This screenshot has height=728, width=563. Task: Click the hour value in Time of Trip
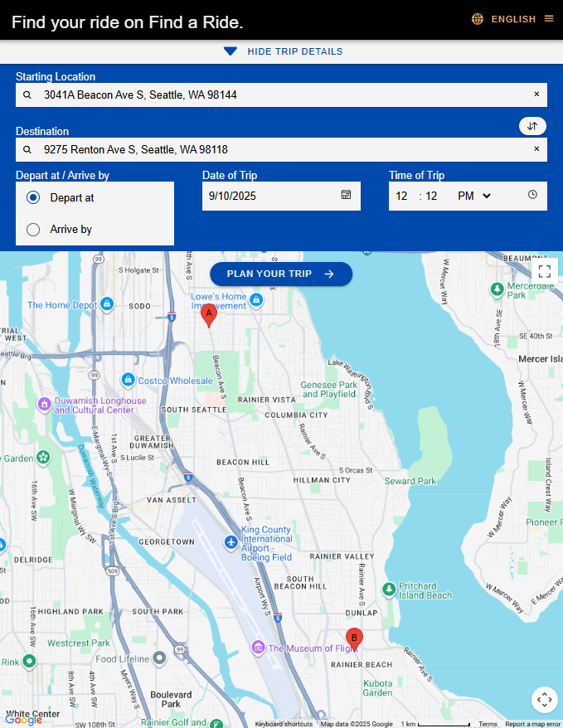401,196
